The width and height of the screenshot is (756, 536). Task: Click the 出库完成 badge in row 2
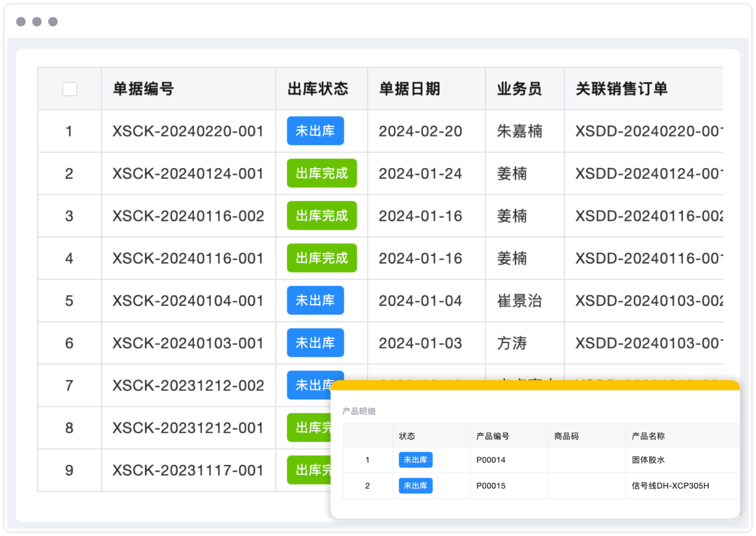click(321, 173)
